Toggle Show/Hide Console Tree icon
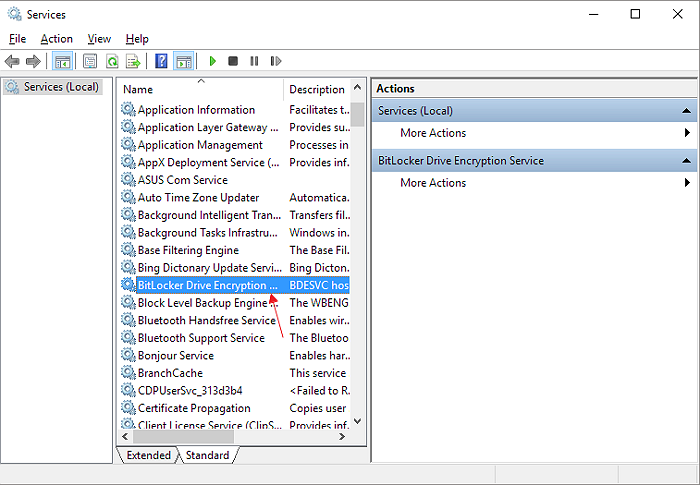Viewport: 700px width, 485px height. point(62,62)
